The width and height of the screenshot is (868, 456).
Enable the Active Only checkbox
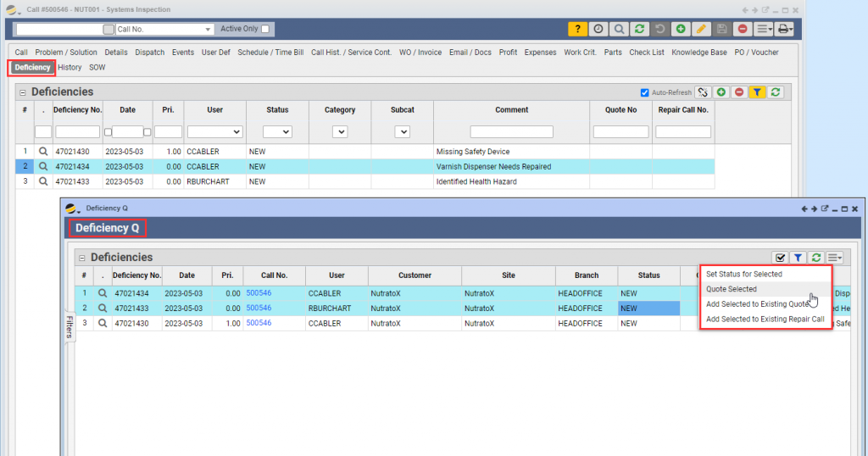coord(265,29)
